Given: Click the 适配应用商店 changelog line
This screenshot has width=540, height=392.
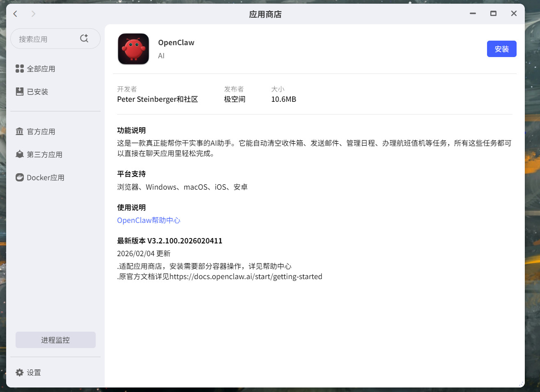Looking at the screenshot, I should pyautogui.click(x=204, y=266).
